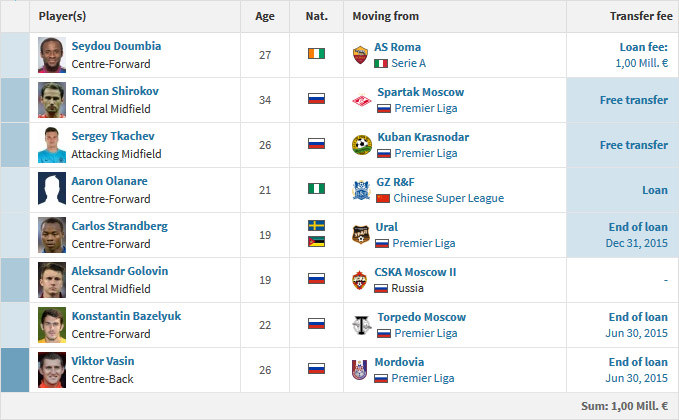Click the Nigerian flag for Aaron Olanare
Screen dimensions: 679x420
(x=317, y=189)
